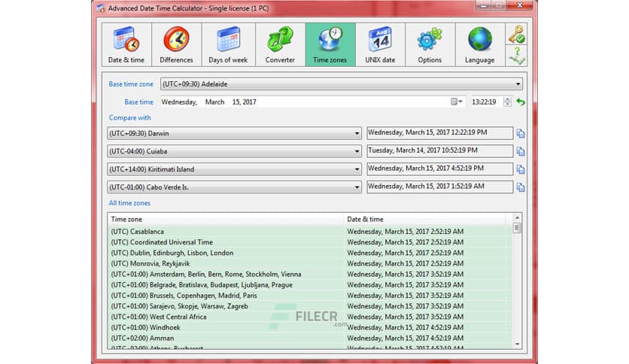Open the UNIX date tool
Screen dimensions: 629x364
[380, 44]
